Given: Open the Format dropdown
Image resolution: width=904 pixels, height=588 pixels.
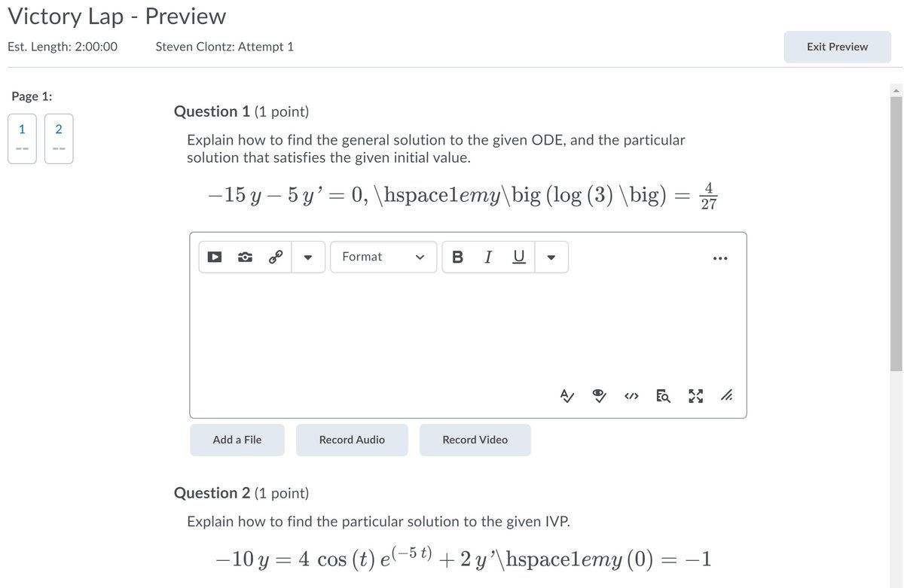Looking at the screenshot, I should tap(383, 257).
